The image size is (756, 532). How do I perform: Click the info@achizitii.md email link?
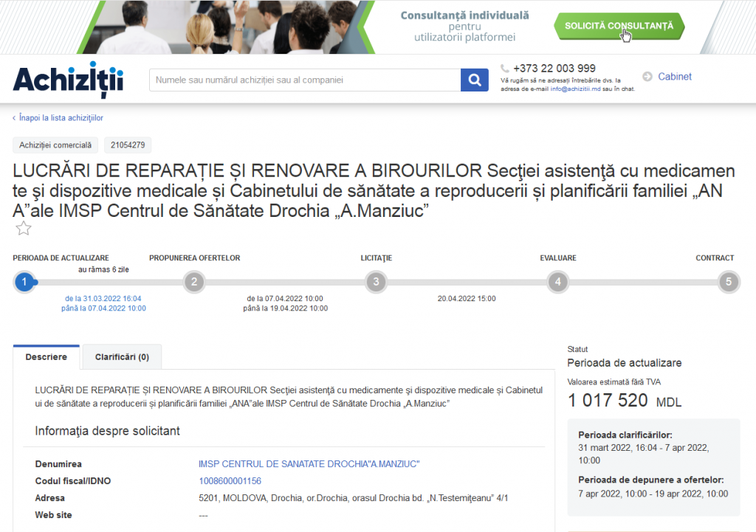click(x=575, y=89)
